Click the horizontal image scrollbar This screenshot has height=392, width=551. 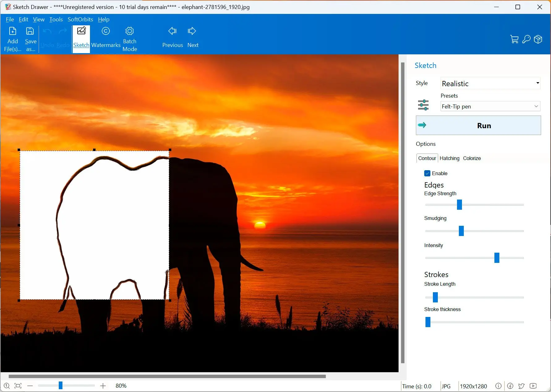click(167, 376)
